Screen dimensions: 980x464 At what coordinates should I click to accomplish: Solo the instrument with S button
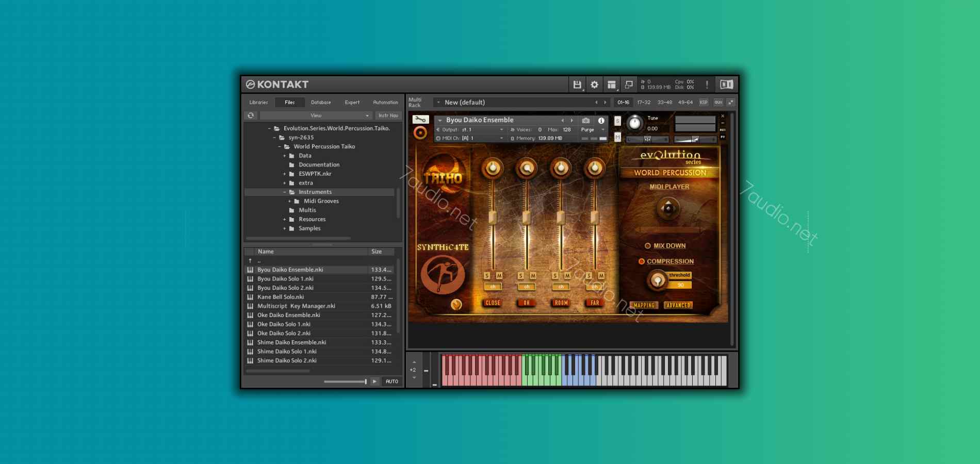617,121
